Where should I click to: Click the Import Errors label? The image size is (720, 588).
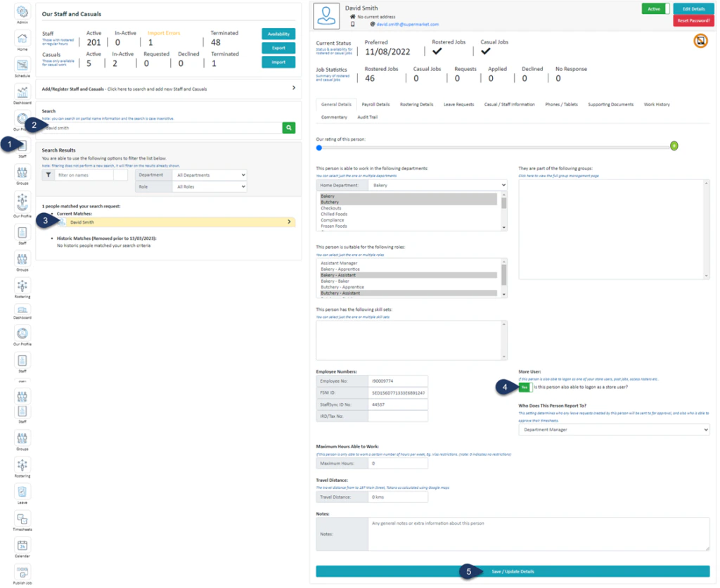pyautogui.click(x=164, y=33)
